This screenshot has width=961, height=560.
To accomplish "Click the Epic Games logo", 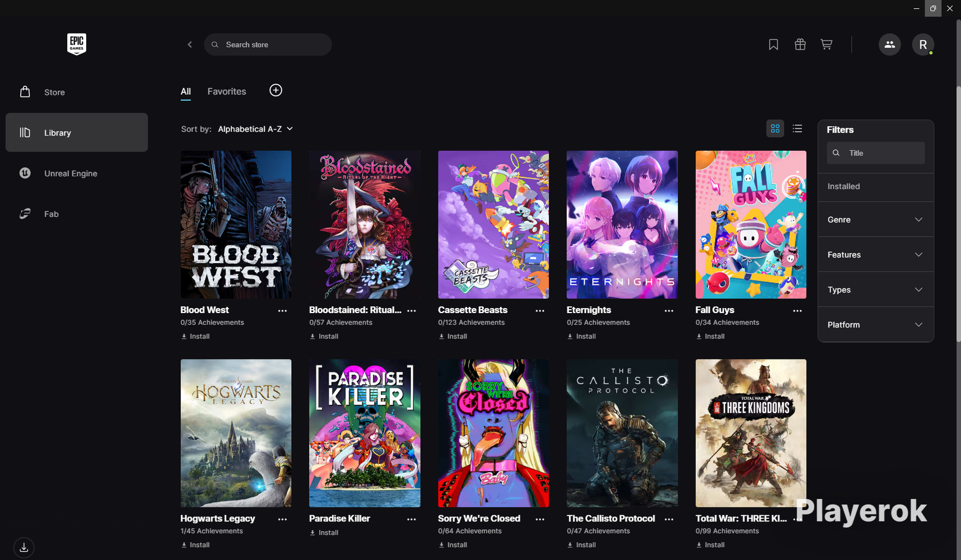I will (77, 44).
